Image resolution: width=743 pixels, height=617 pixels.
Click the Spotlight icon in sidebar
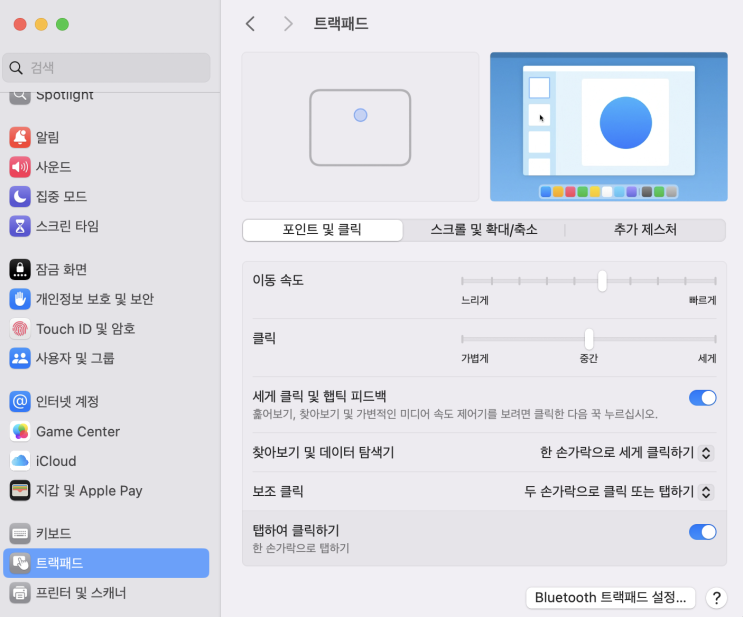pyautogui.click(x=20, y=98)
